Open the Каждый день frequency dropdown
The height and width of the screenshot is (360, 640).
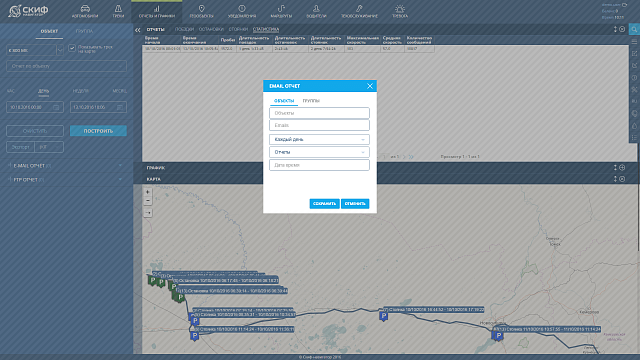319,140
